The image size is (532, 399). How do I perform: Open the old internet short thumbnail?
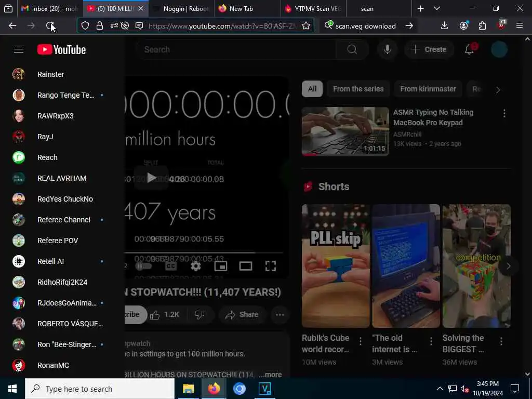(x=406, y=265)
